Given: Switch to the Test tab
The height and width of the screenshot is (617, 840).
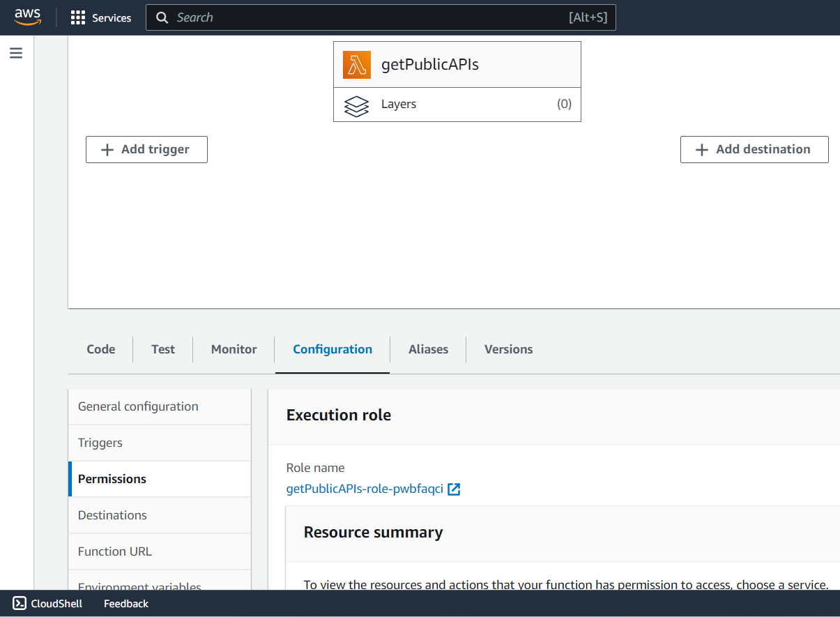Looking at the screenshot, I should click(163, 349).
